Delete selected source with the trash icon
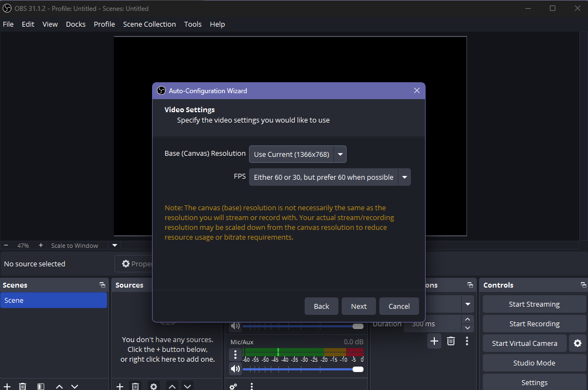 (135, 386)
